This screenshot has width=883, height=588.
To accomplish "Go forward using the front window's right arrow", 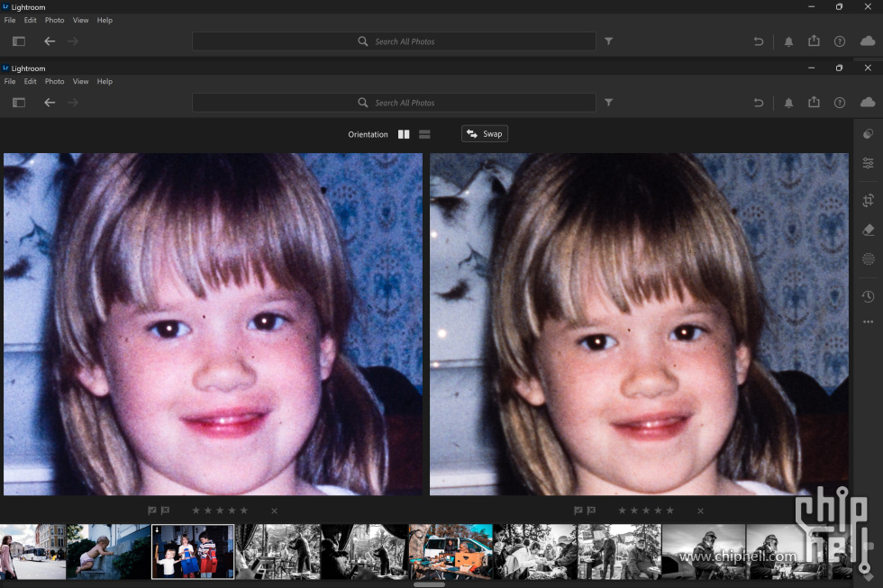I will tap(73, 103).
